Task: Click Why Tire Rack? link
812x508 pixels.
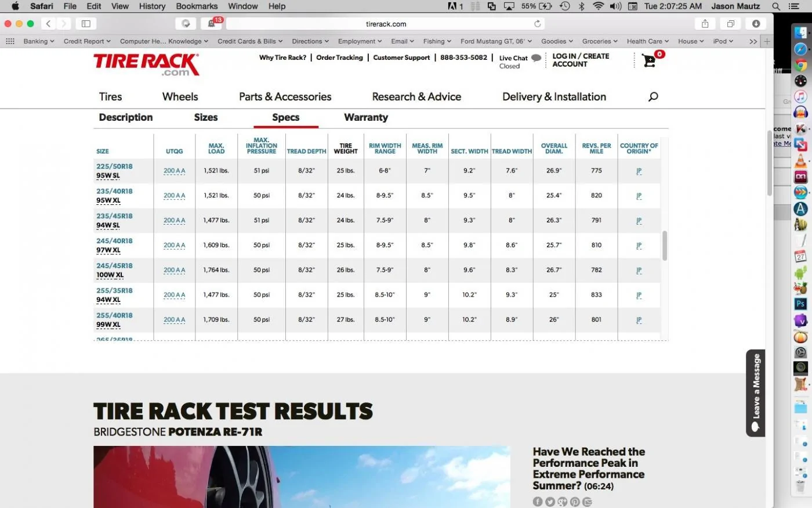Action: [282, 57]
